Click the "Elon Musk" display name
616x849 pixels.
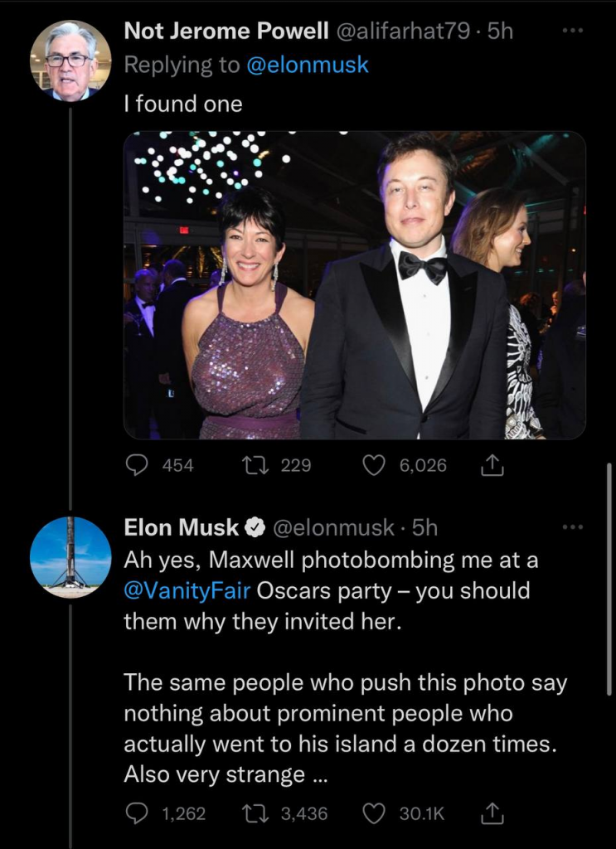[x=181, y=527]
